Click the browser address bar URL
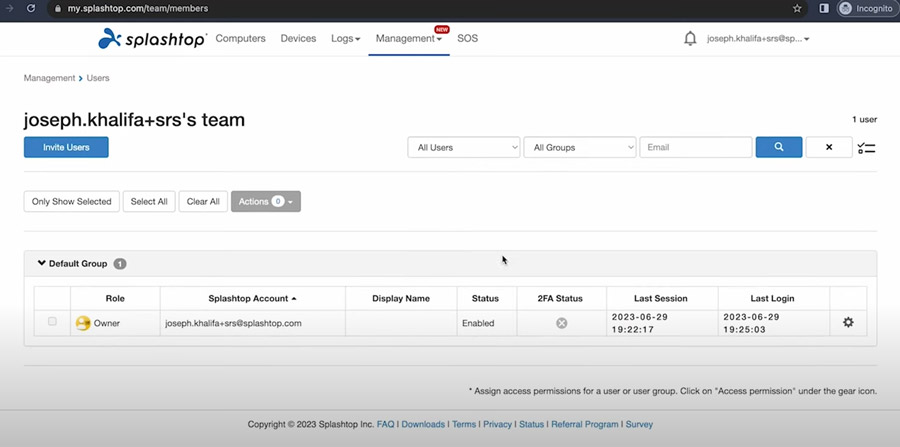The width and height of the screenshot is (900, 447). pos(138,9)
